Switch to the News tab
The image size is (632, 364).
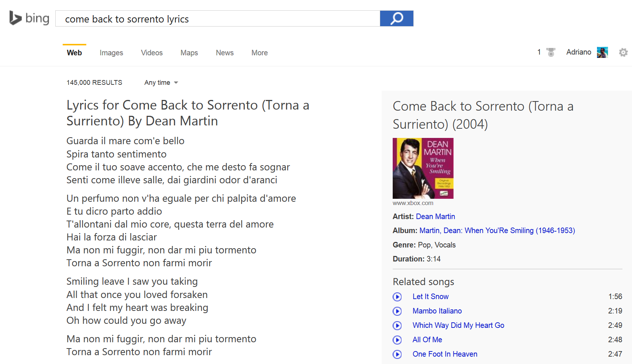(225, 53)
